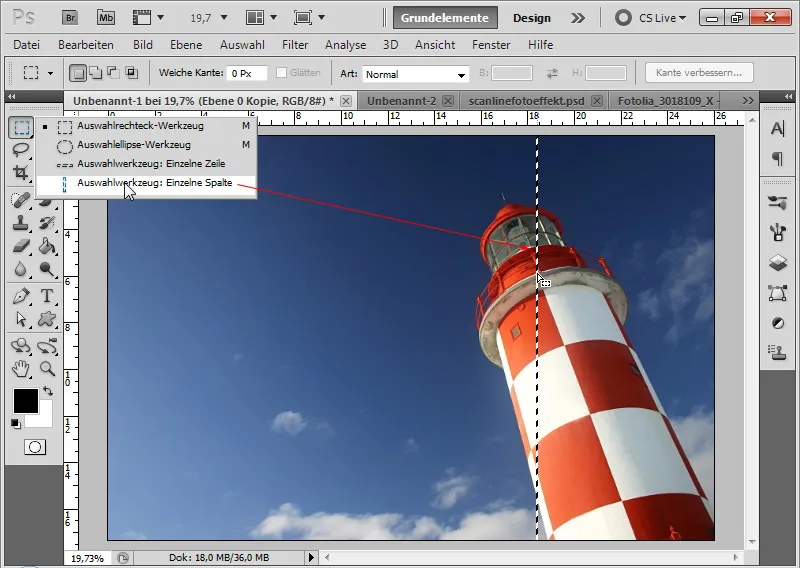Screen dimensions: 800x568
Task: Open the Bearbeiten menu
Action: click(x=86, y=45)
